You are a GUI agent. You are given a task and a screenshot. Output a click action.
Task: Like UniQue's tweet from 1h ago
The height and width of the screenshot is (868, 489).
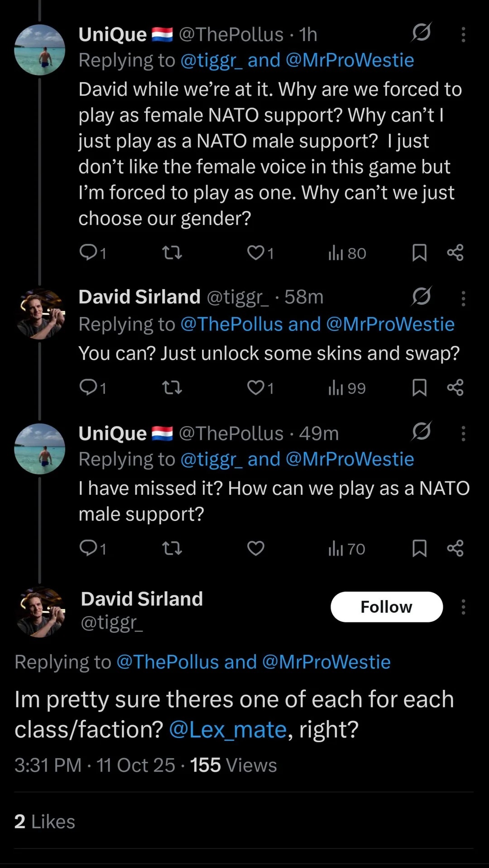[256, 252]
